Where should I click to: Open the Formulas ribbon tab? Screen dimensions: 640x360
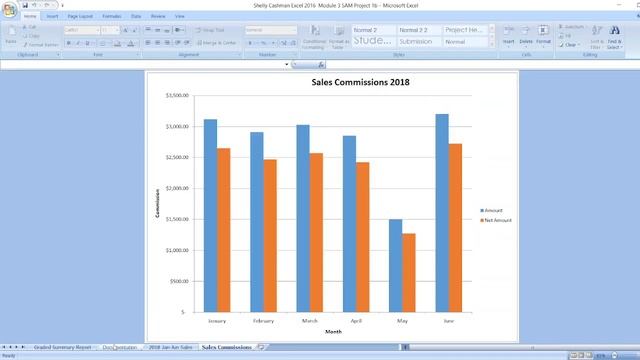(x=111, y=16)
